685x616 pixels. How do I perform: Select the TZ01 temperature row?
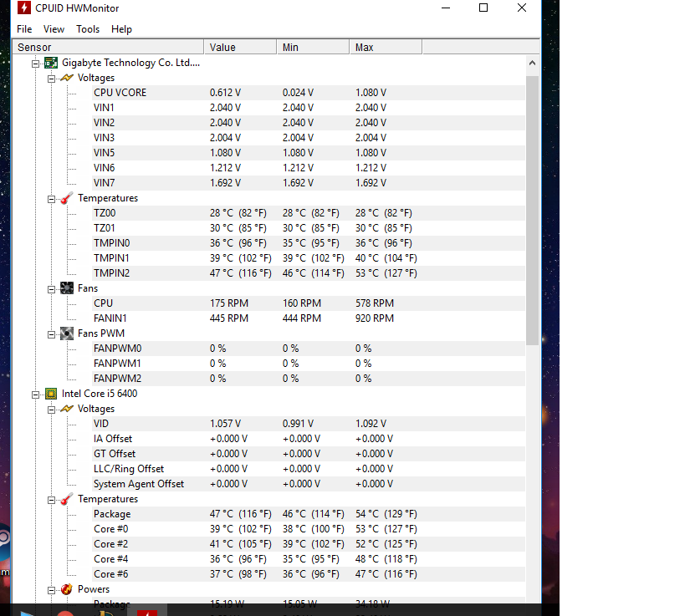coord(308,228)
